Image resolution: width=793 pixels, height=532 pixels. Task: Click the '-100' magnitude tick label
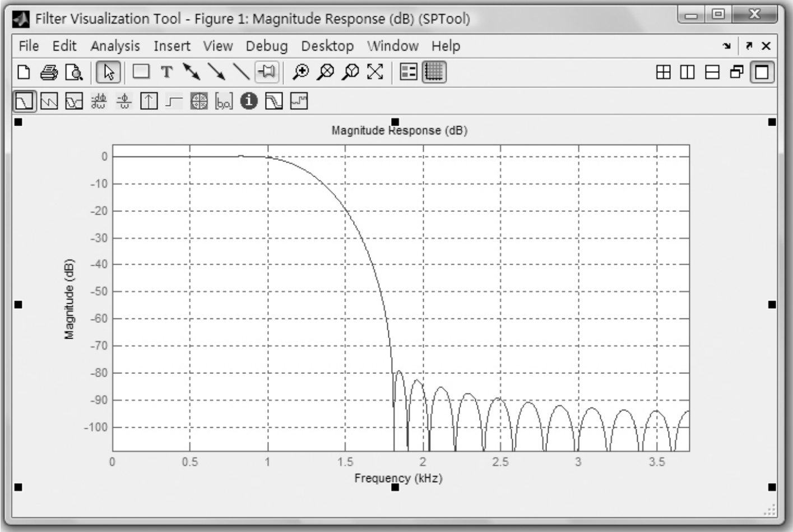(x=95, y=427)
